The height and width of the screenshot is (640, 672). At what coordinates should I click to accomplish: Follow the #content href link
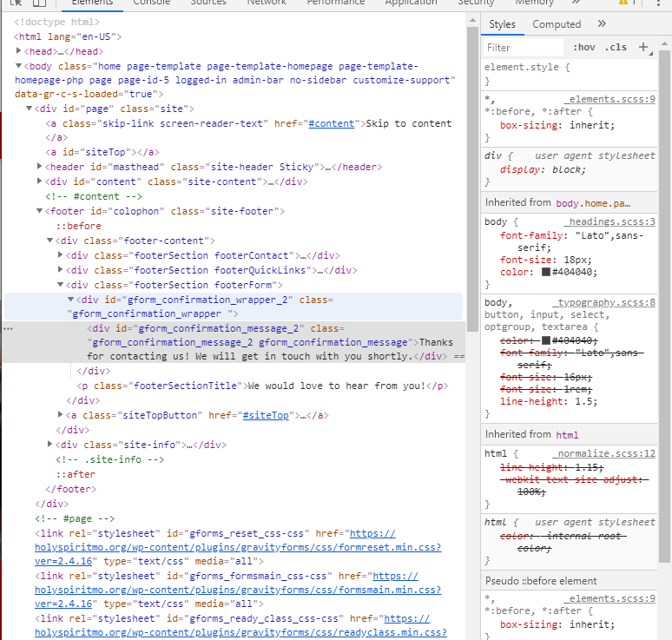[331, 123]
